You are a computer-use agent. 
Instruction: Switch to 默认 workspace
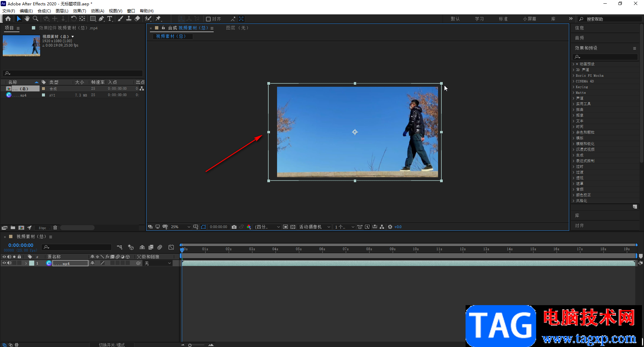(x=455, y=19)
